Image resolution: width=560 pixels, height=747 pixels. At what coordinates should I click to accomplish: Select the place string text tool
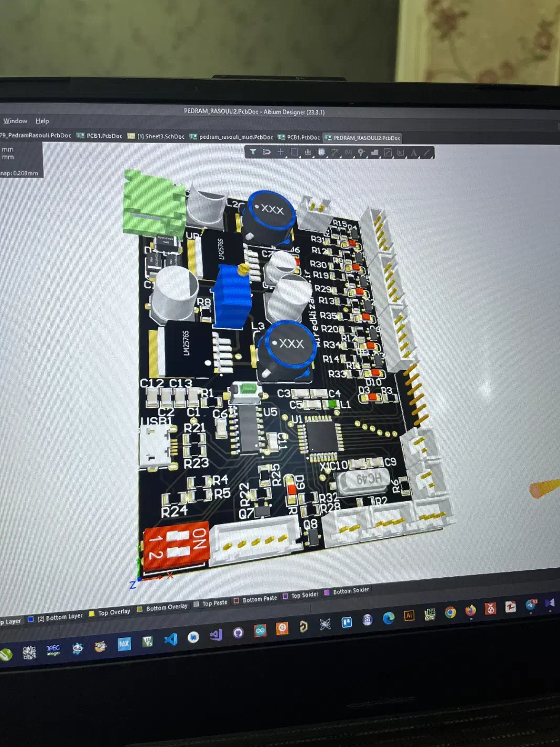point(414,153)
